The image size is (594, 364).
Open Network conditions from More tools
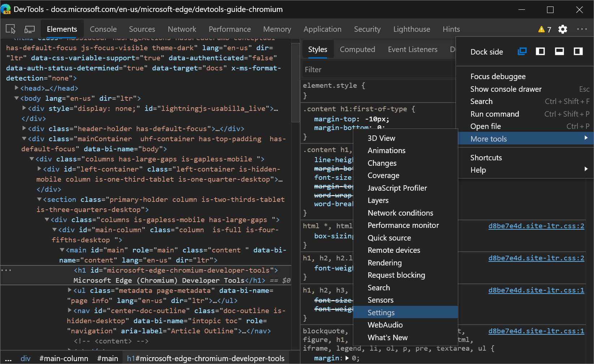tap(400, 213)
